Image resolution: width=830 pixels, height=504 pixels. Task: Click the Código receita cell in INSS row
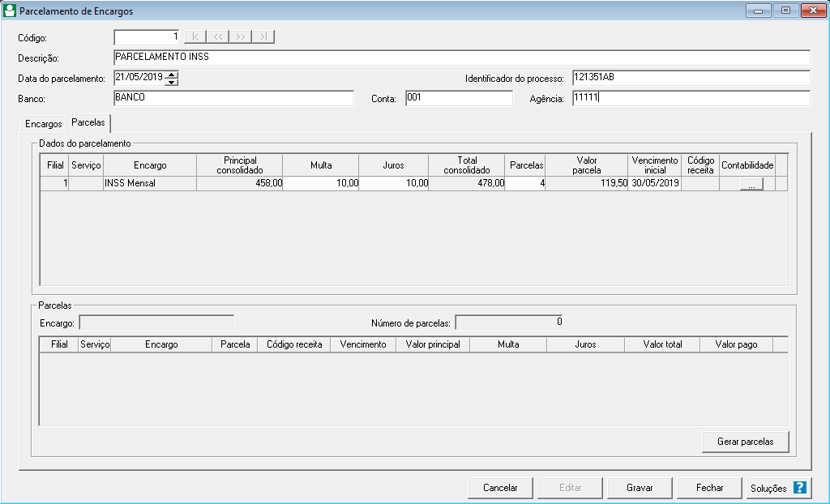pos(700,184)
